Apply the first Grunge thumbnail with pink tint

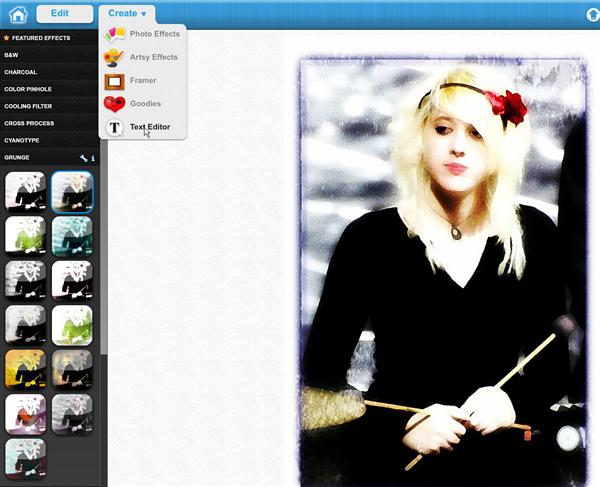[x=26, y=191]
